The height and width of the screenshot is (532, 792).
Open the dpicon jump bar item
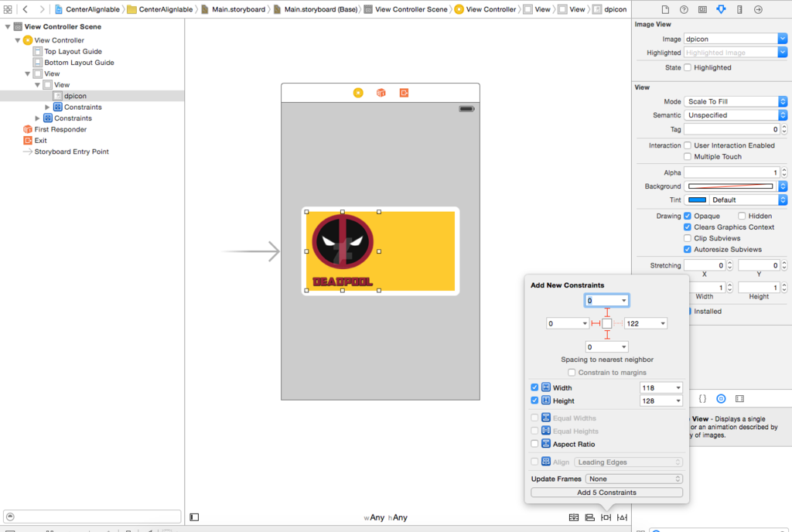click(x=609, y=9)
